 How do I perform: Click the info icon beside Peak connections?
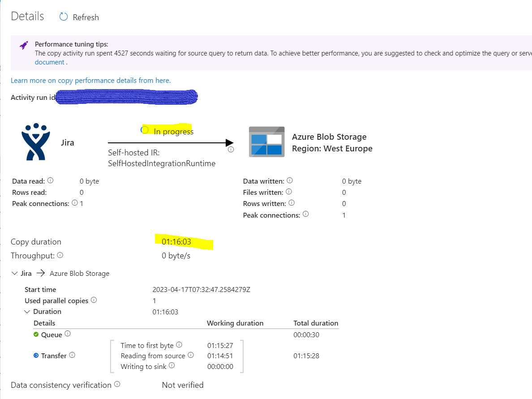click(75, 203)
